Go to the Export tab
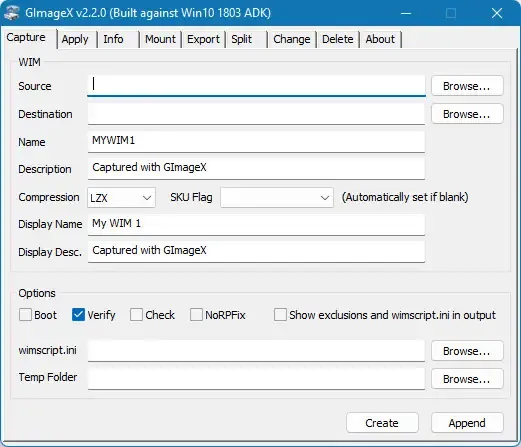 [203, 39]
